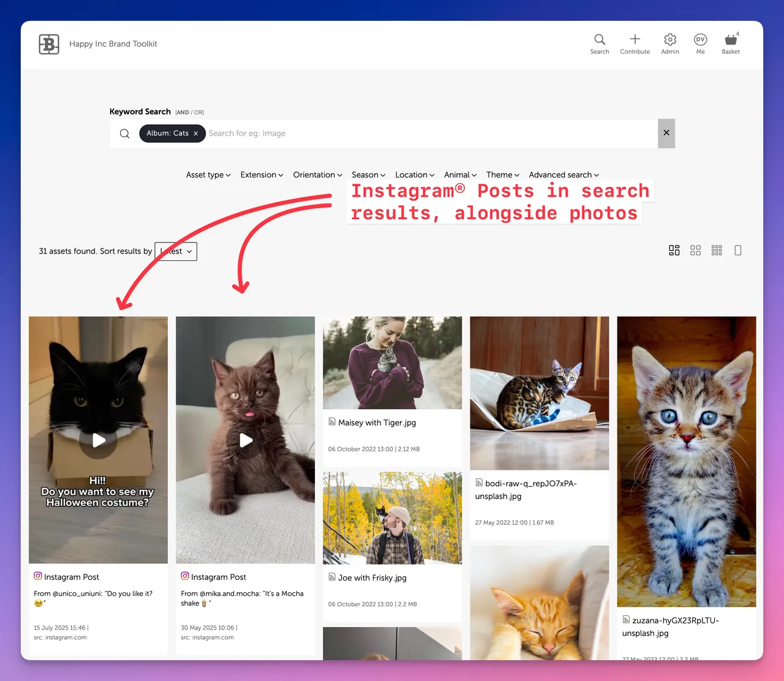The height and width of the screenshot is (681, 784).
Task: Play the Halloween costume cat video
Action: point(99,440)
